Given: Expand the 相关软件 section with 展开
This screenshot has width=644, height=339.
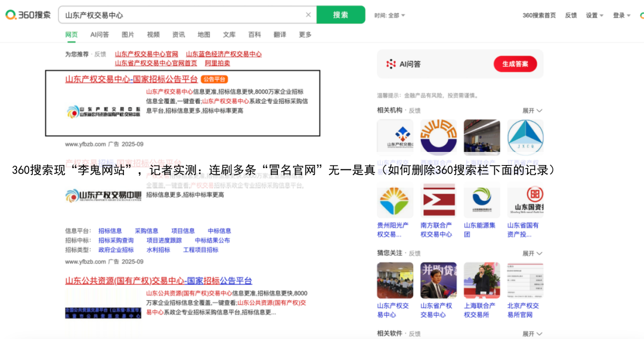Looking at the screenshot, I should coord(532,334).
